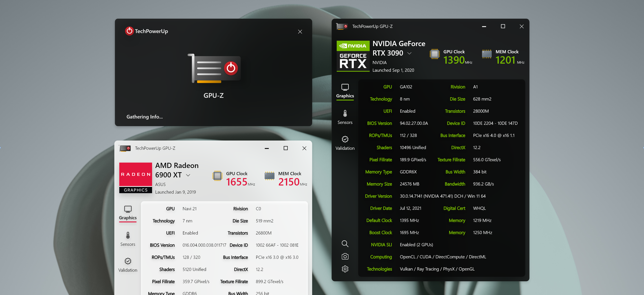The width and height of the screenshot is (644, 295).
Task: Click the 94.02.27.00.0A BIOS version value
Action: point(414,123)
